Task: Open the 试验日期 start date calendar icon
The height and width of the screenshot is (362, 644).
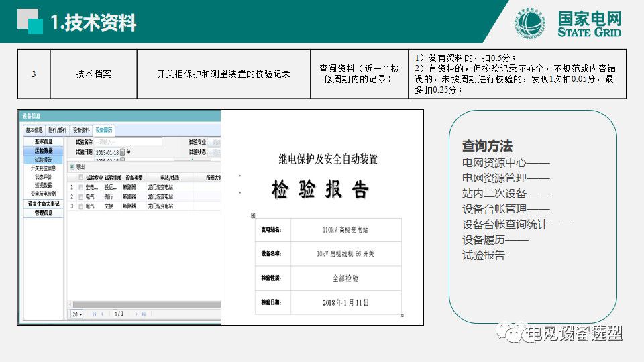Action: [122, 152]
